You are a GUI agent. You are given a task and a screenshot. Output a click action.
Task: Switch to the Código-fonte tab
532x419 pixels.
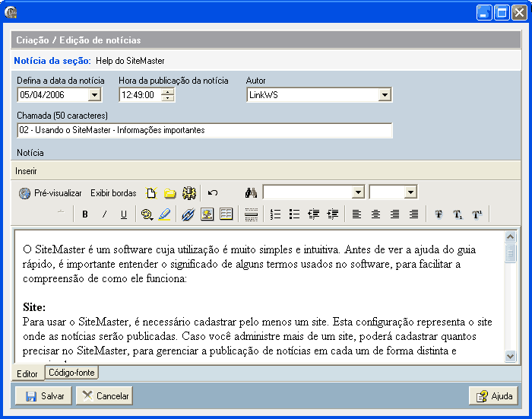pos(71,373)
